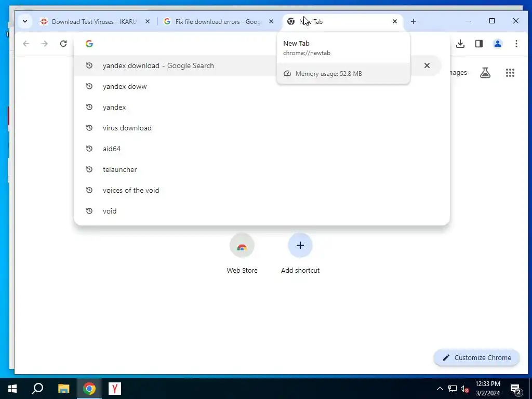The width and height of the screenshot is (532, 399).
Task: Pick 'voices of the void' suggestion
Action: point(262,190)
